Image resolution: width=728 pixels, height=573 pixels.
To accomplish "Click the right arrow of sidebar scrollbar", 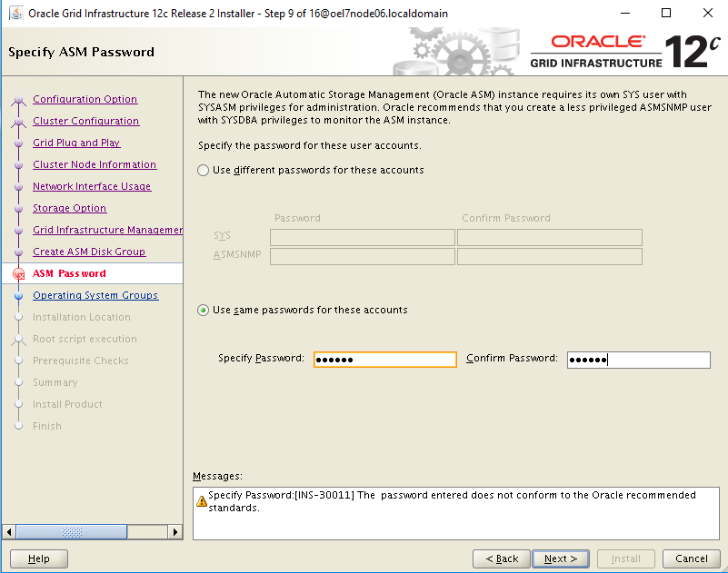I will coord(175,530).
